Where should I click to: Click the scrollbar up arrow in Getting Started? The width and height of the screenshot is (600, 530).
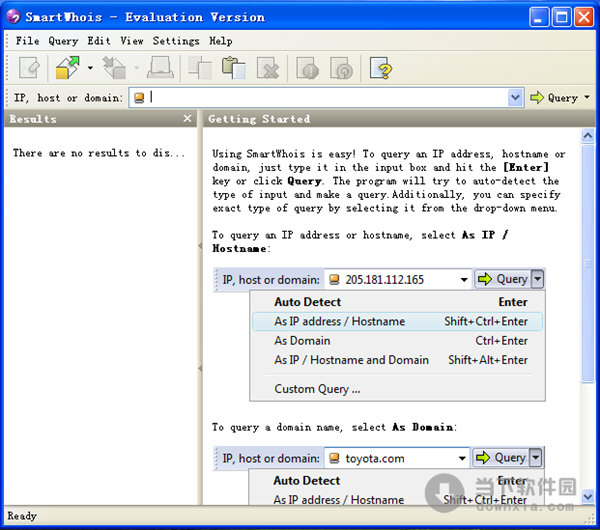point(588,135)
